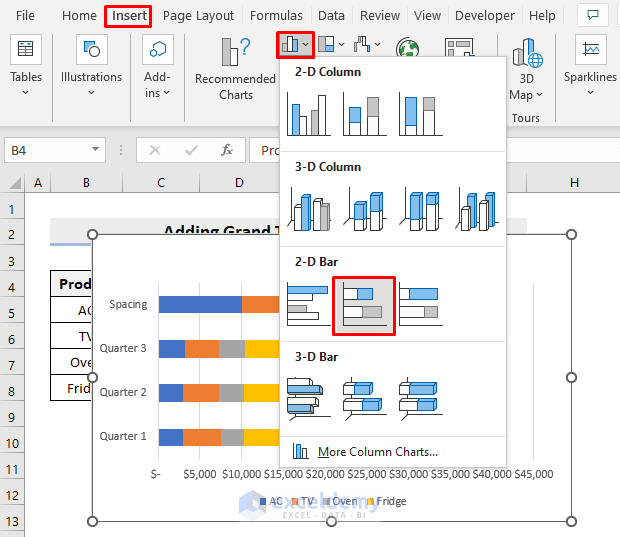
Task: Select column H header
Action: click(x=574, y=183)
